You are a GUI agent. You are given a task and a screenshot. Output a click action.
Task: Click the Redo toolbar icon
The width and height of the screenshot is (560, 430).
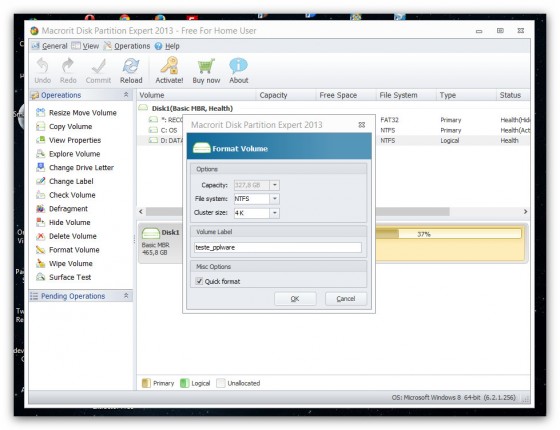coord(68,71)
